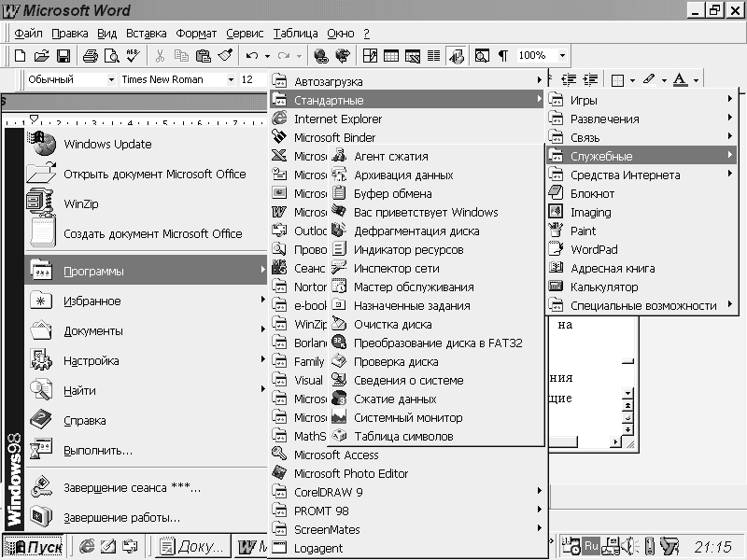
Task: Click the Пуск Start button
Action: click(33, 546)
